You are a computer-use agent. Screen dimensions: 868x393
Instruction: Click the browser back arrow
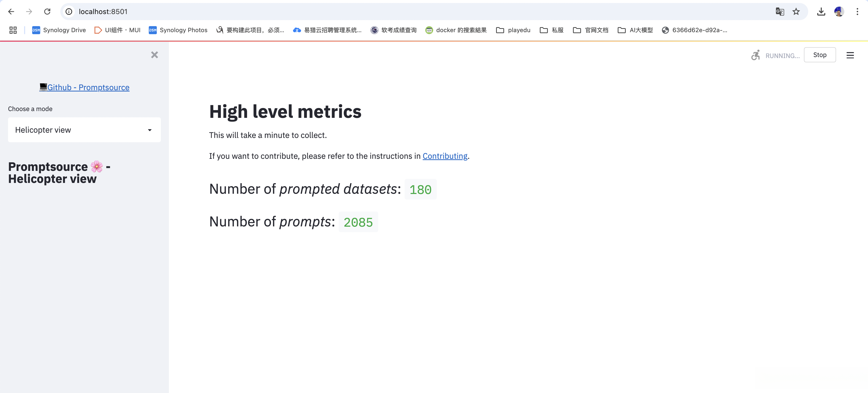[11, 12]
